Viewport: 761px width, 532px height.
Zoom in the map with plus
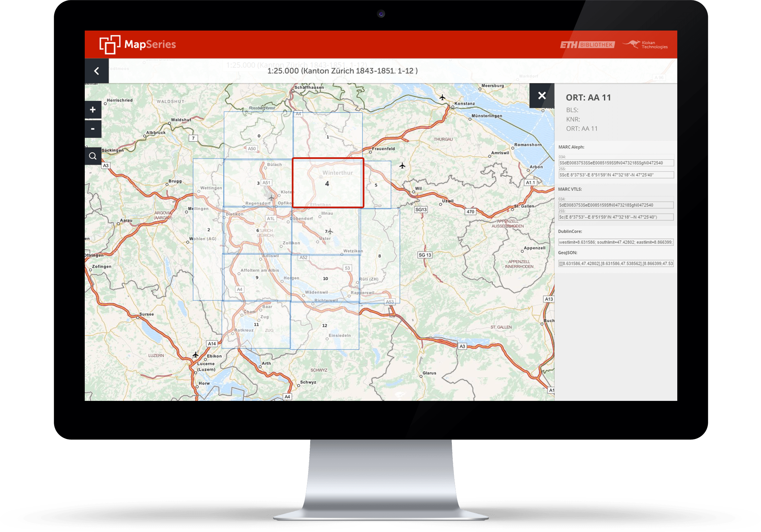pos(93,110)
